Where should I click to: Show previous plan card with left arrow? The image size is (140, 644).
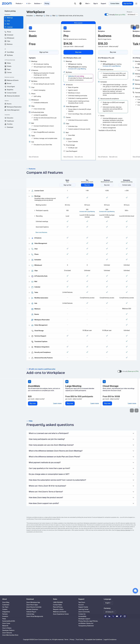coord(133,26)
